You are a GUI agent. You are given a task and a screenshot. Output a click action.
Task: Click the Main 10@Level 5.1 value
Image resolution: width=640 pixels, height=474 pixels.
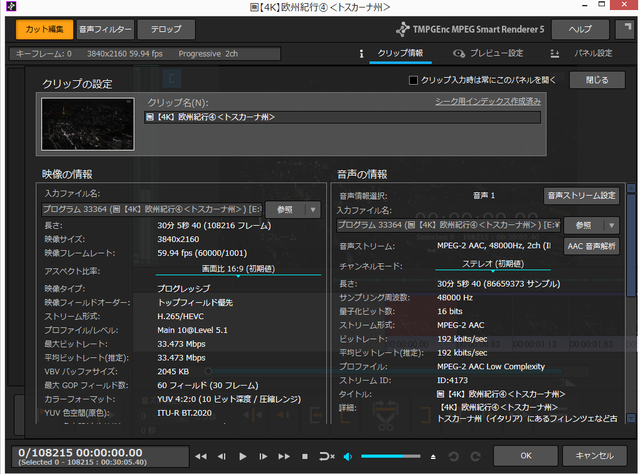click(192, 330)
